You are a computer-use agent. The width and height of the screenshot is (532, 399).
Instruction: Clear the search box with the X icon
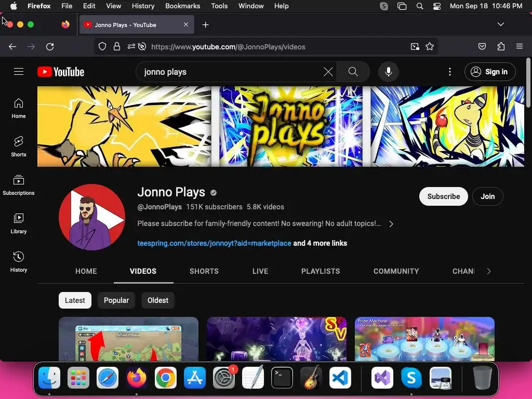pos(328,72)
